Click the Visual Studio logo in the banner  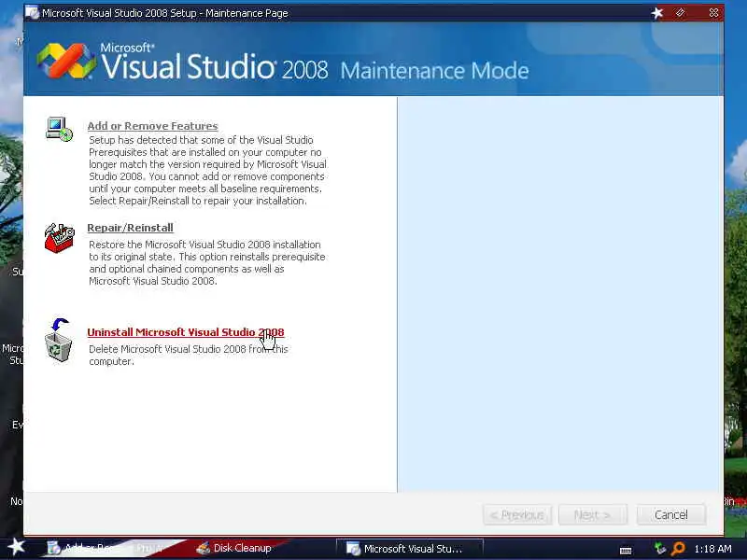[x=66, y=61]
